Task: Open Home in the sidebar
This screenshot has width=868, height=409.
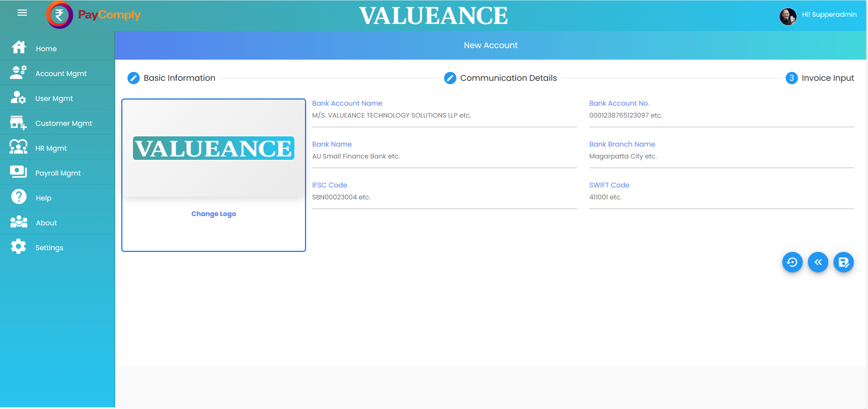Action: pos(57,47)
